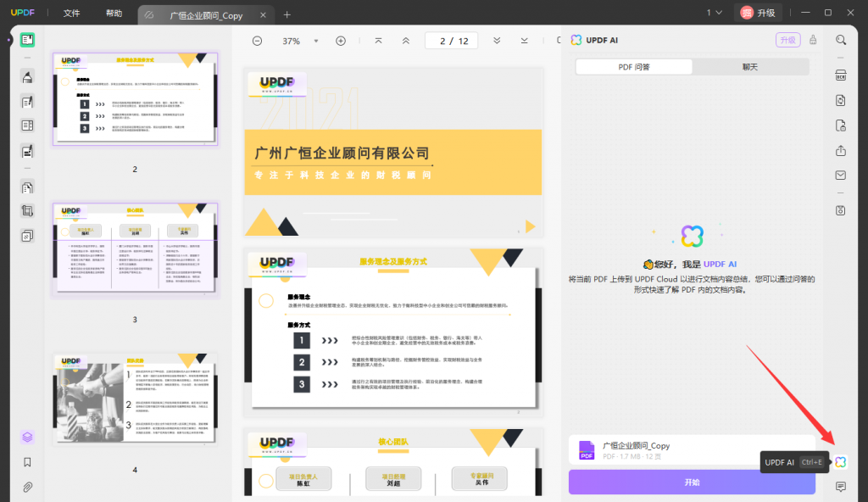This screenshot has width=868, height=502.
Task: Click the 升级 badge in AI panel
Action: point(787,40)
